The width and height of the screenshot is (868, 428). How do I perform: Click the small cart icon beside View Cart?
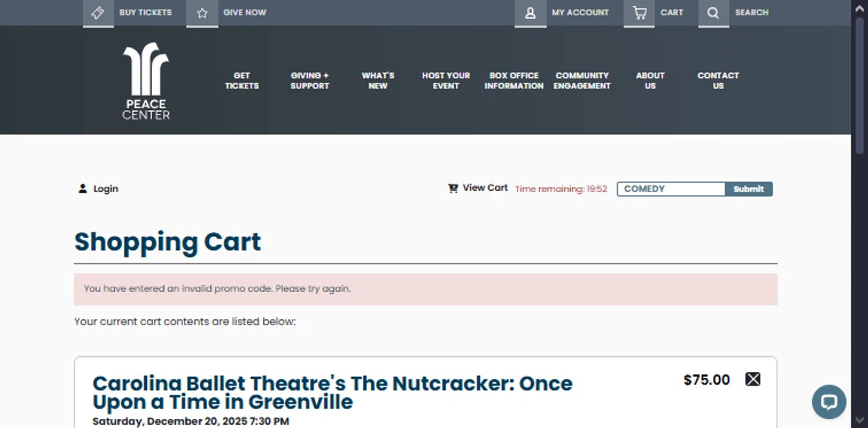coord(453,189)
